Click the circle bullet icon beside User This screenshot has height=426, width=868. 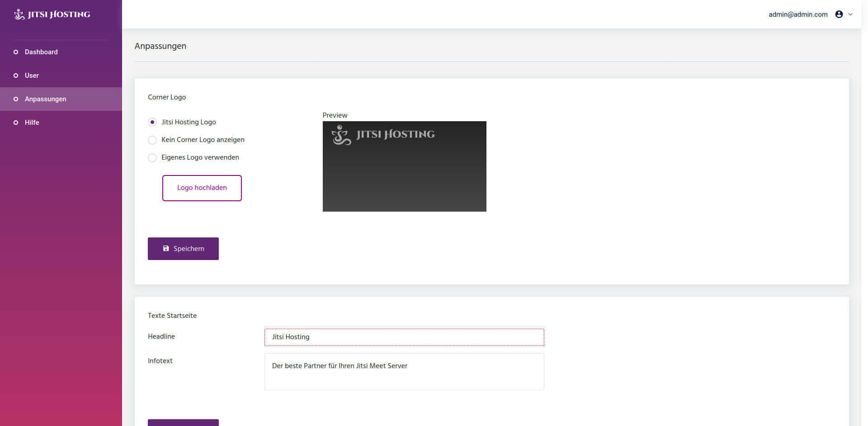pos(16,76)
